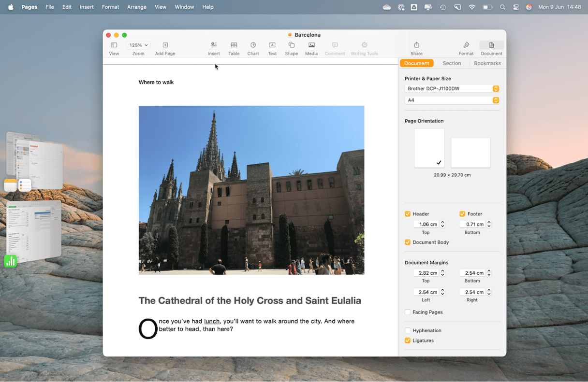588x382 pixels.
Task: Select the landscape page orientation thumbnail
Action: (470, 153)
